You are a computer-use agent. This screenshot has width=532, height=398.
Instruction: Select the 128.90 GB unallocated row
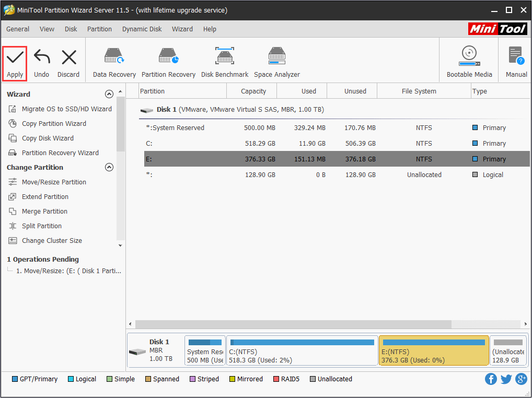coord(337,174)
